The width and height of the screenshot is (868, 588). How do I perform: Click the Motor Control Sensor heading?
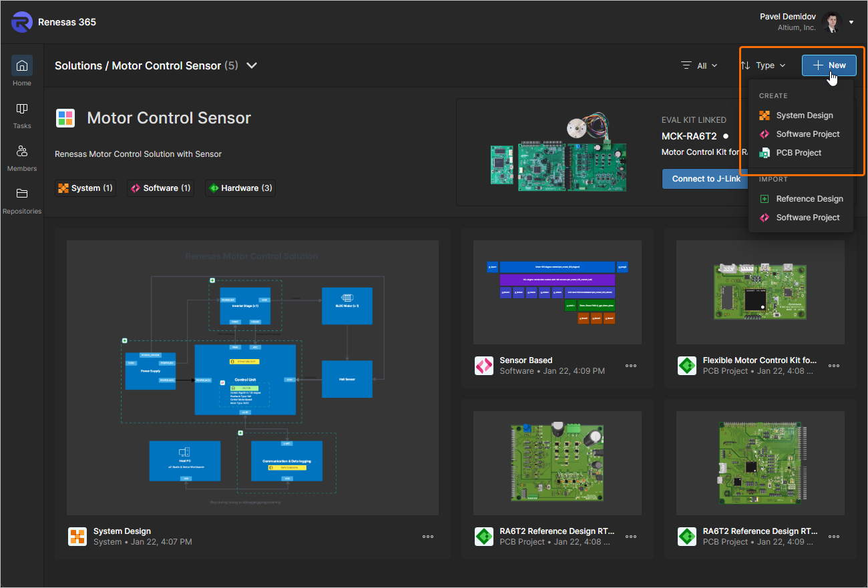169,118
